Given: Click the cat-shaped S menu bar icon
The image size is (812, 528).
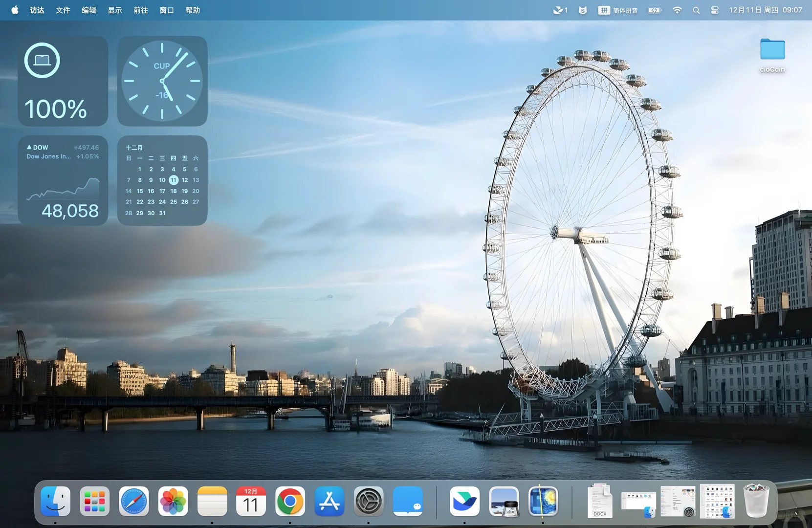Looking at the screenshot, I should pyautogui.click(x=583, y=10).
